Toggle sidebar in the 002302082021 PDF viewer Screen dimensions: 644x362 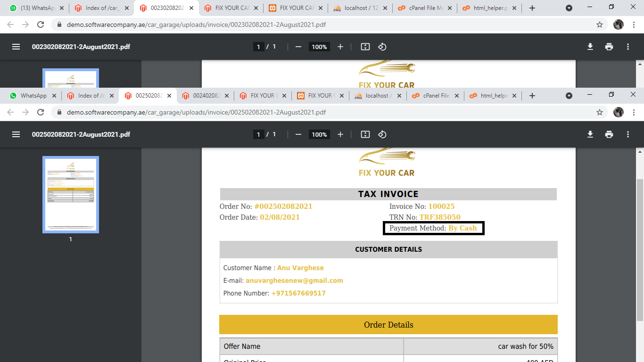[16, 47]
